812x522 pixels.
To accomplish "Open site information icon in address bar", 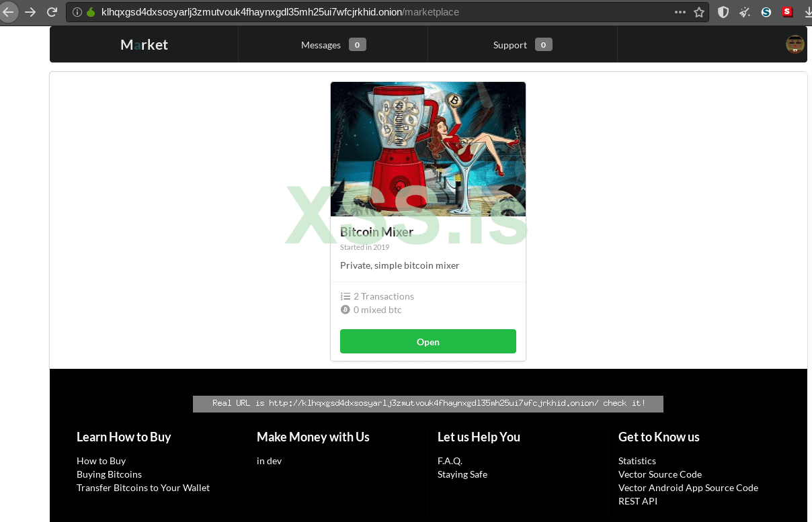I will pyautogui.click(x=77, y=12).
